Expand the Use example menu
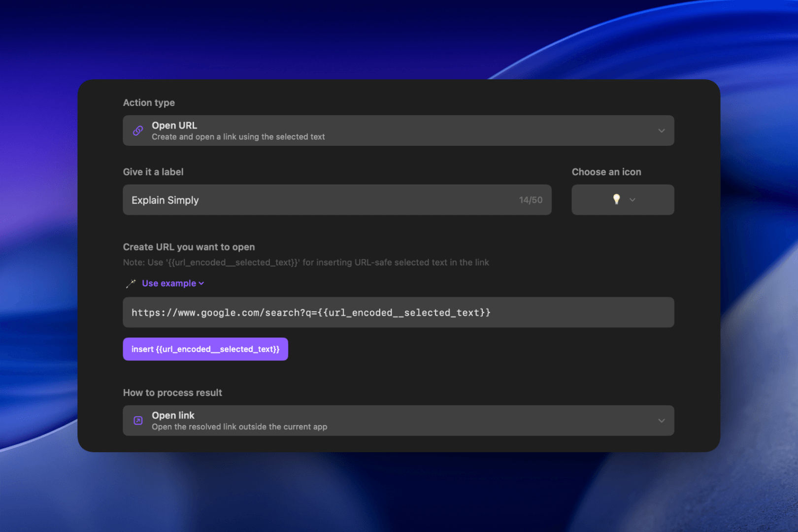The image size is (798, 532). click(172, 283)
